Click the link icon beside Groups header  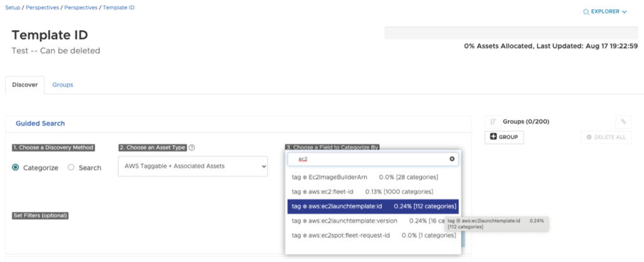(623, 121)
